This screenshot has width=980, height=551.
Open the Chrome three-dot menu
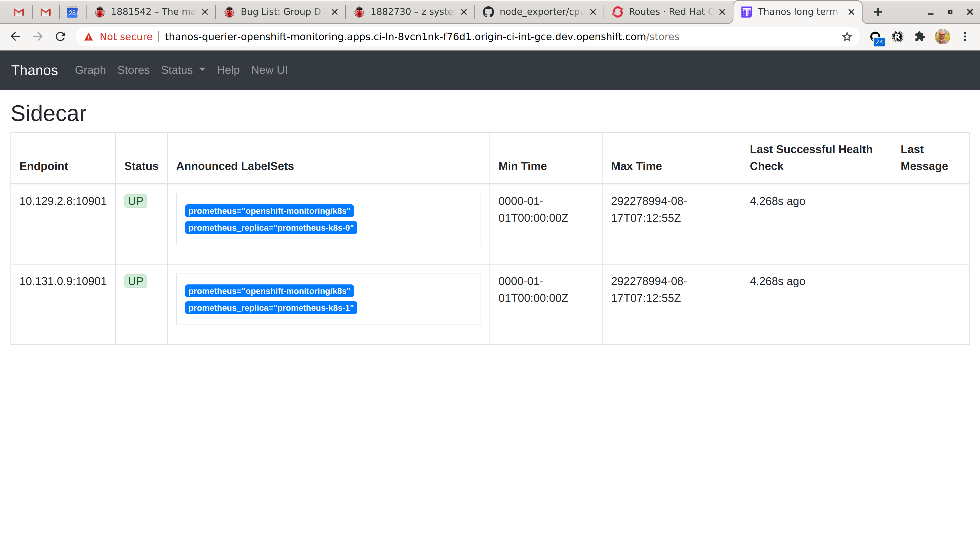(x=965, y=36)
